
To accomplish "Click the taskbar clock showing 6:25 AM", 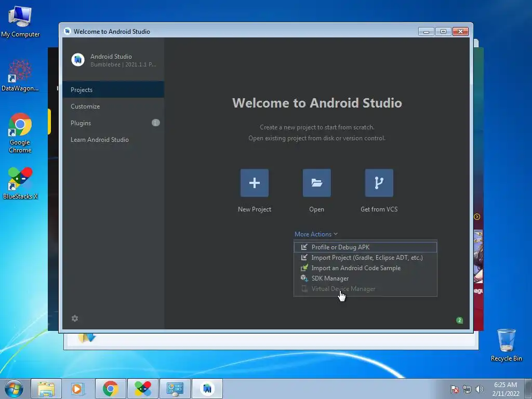I will pyautogui.click(x=506, y=389).
